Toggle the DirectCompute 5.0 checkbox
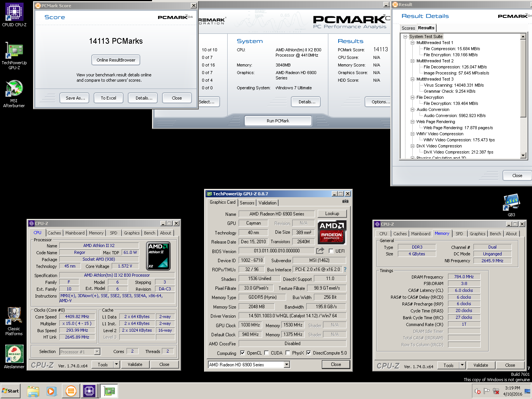This screenshot has width=532, height=399. [x=309, y=353]
